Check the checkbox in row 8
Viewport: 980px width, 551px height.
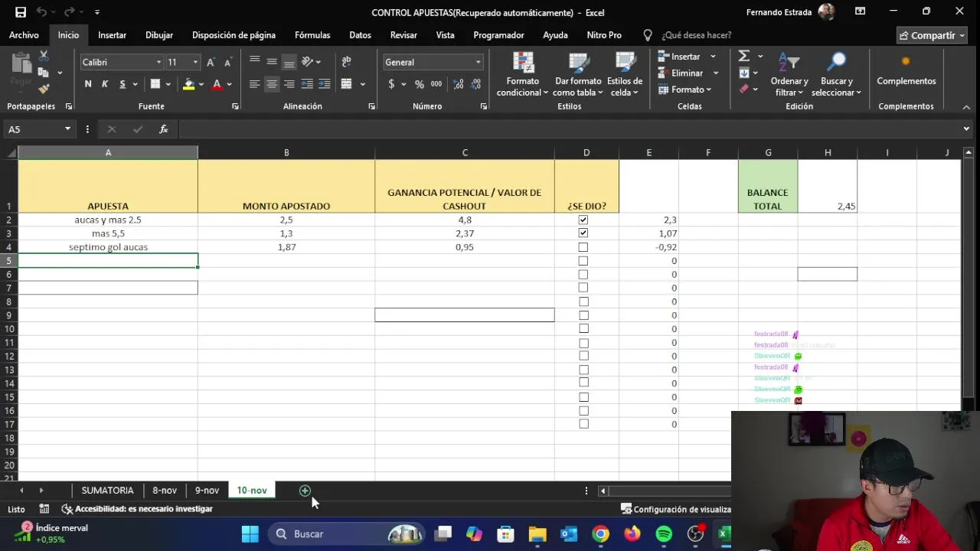[583, 302]
